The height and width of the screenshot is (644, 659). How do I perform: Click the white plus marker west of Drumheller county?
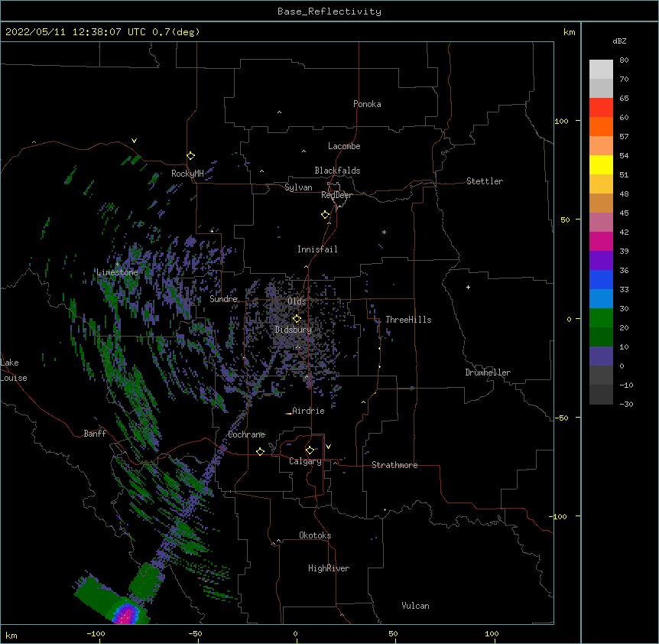(x=468, y=287)
